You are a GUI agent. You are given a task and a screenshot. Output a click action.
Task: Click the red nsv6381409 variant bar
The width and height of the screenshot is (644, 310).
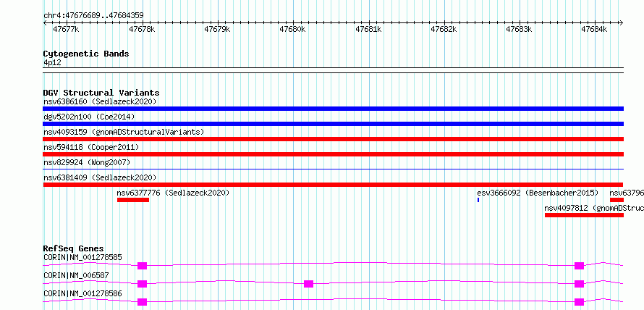pos(333,185)
